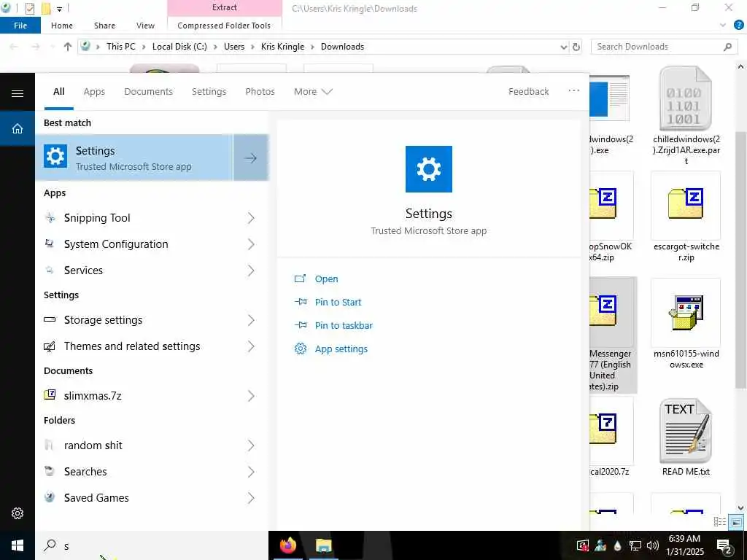Screen dimensions: 747x560
Task: Open the notification center icon
Action: click(724, 545)
